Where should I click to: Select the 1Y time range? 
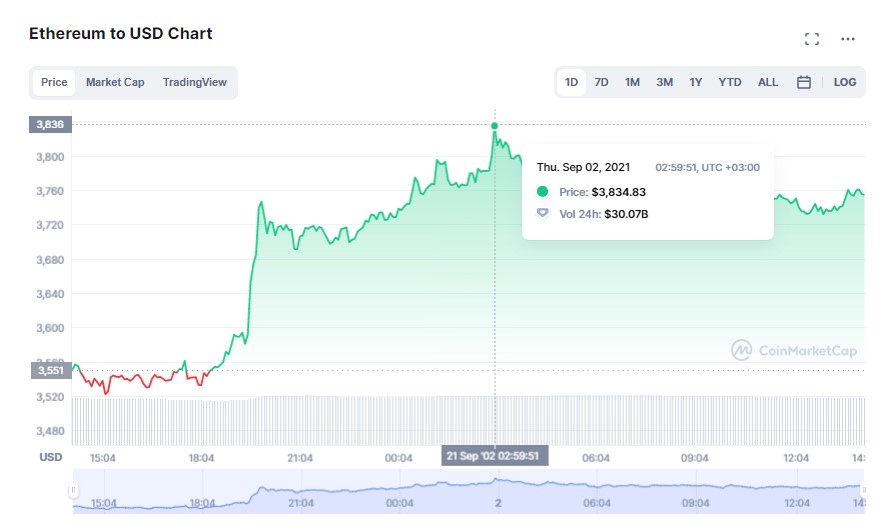695,82
